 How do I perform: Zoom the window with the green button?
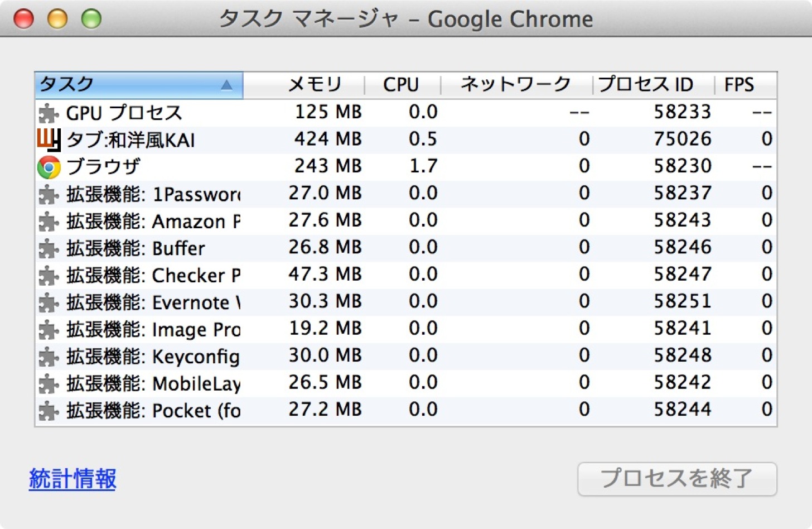point(91,19)
